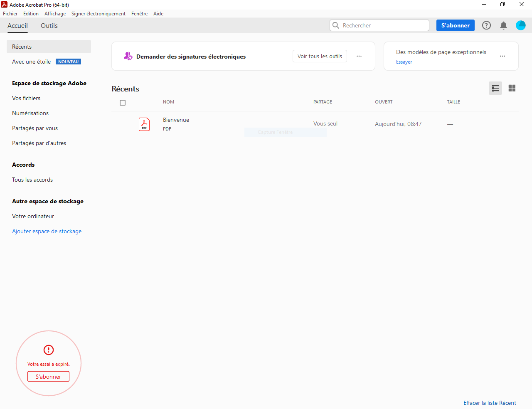Open Tous les accords
This screenshot has width=532, height=409.
tap(32, 180)
